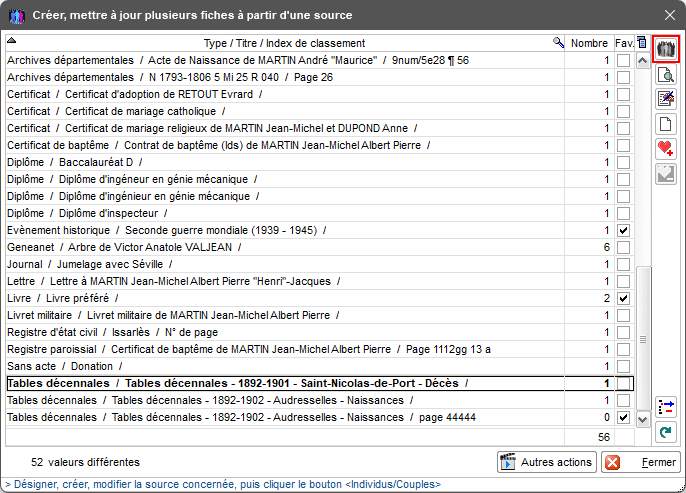Click the total count 56
686x493 pixels.
click(604, 437)
